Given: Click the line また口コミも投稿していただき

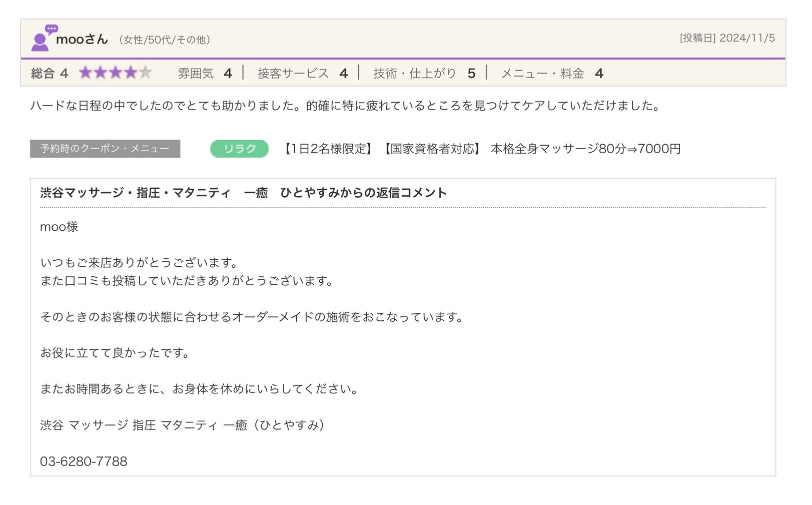Looking at the screenshot, I should click(187, 281).
